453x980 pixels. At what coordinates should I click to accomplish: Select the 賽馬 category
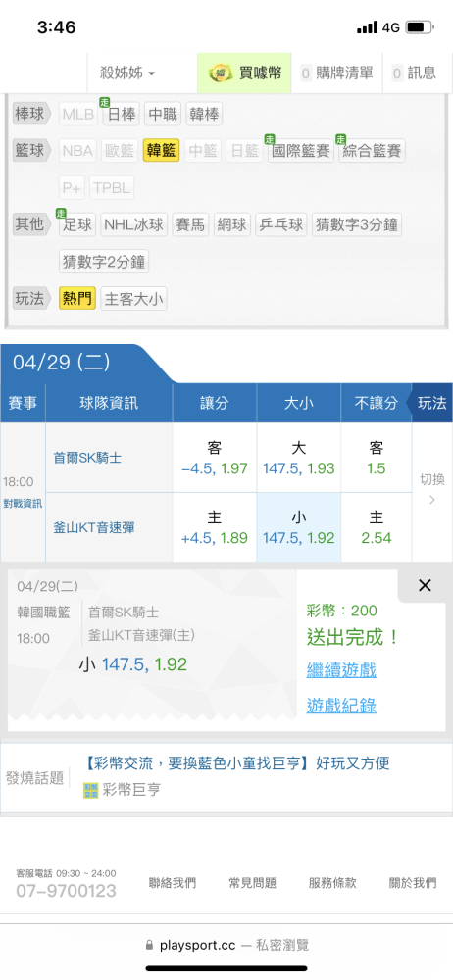click(191, 224)
